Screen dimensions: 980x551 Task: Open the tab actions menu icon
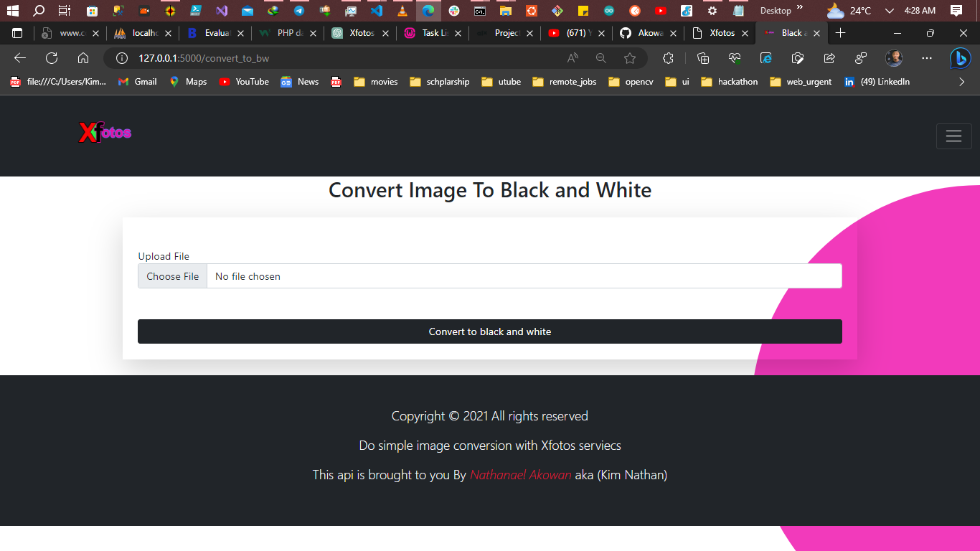click(17, 33)
